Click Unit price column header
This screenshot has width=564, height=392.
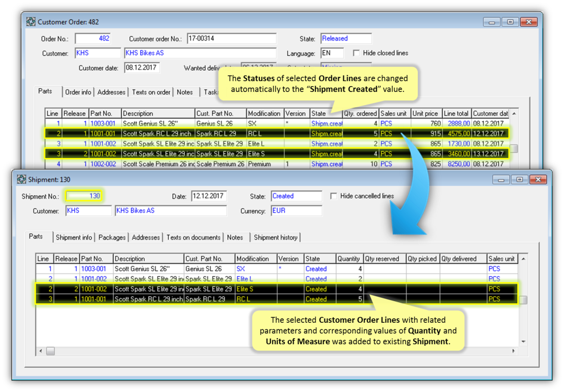click(426, 113)
